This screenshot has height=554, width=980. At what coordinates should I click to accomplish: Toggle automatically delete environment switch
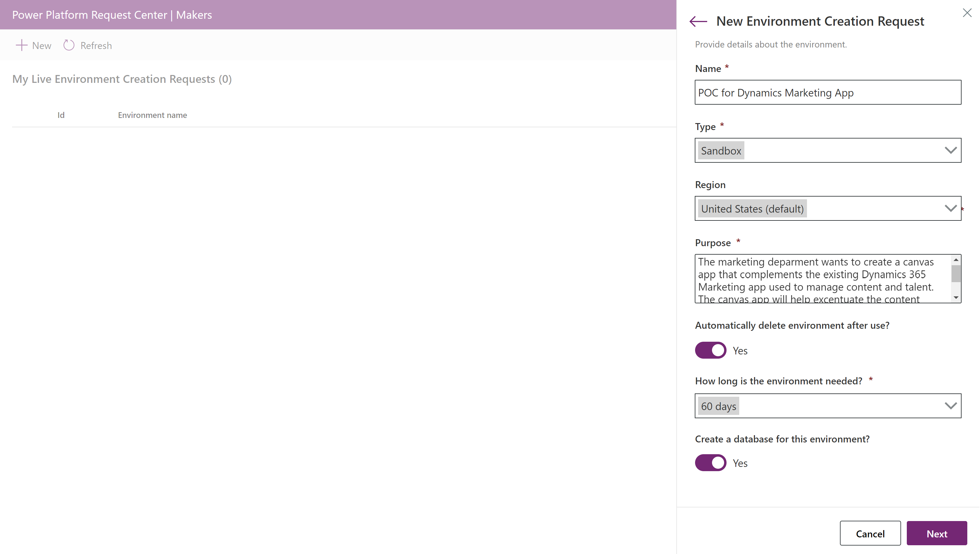coord(710,350)
